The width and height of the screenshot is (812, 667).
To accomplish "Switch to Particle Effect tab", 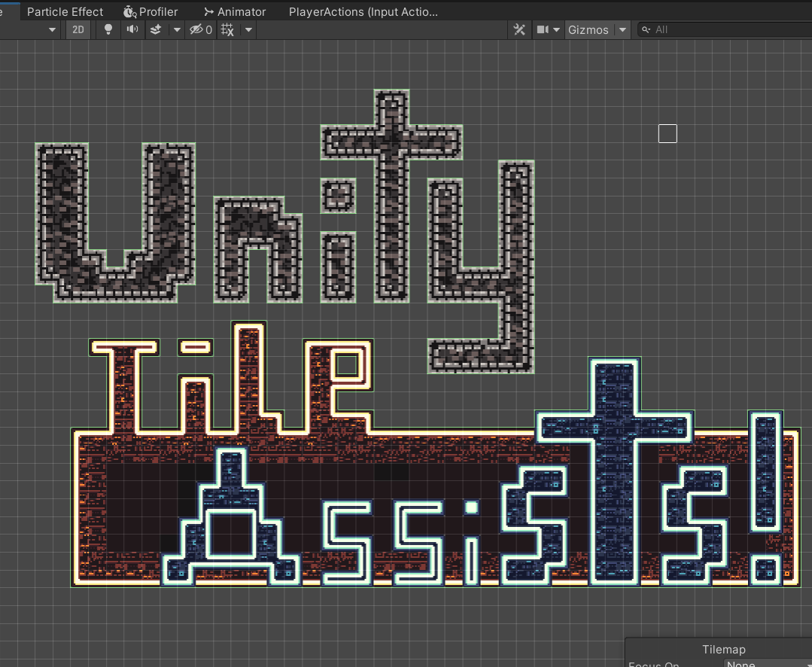I will click(x=65, y=11).
